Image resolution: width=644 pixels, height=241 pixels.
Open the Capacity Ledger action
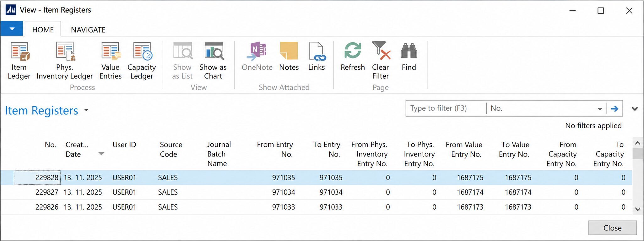click(x=142, y=61)
